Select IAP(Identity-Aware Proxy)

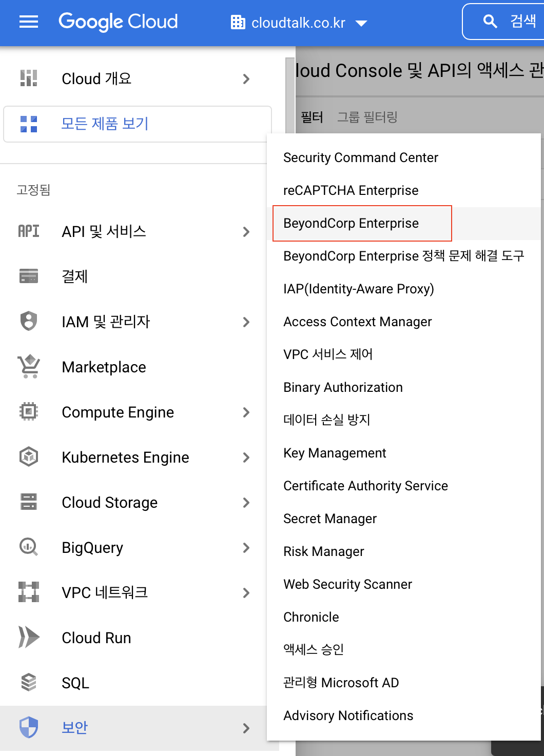pos(404,289)
